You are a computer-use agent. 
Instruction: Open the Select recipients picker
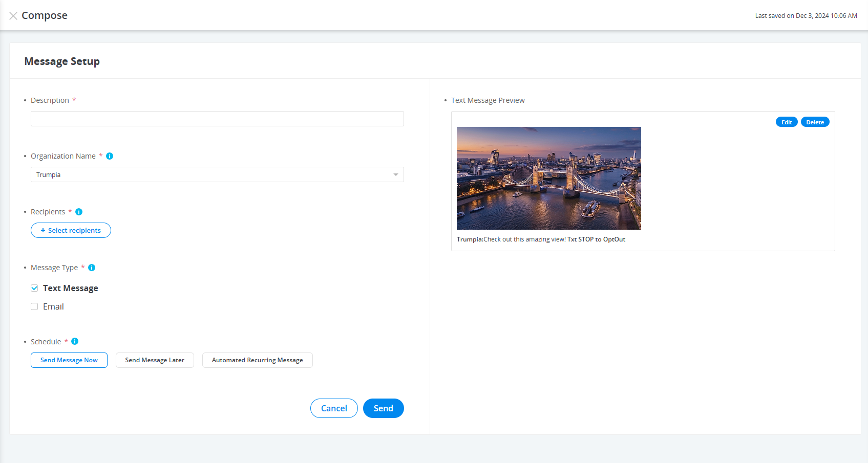[x=71, y=230]
